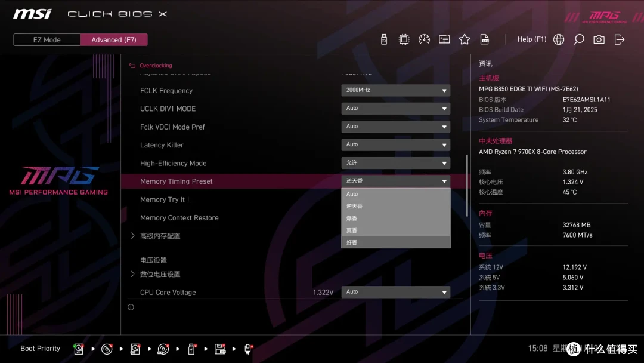Select the network cable boot icon
Viewport: 644px width, 363px height.
[x=249, y=349]
